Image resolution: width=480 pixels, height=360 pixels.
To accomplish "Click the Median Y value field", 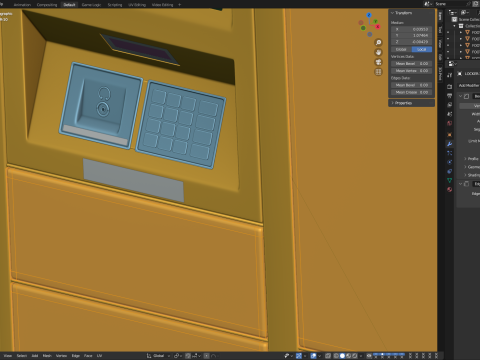I will 412,35.
